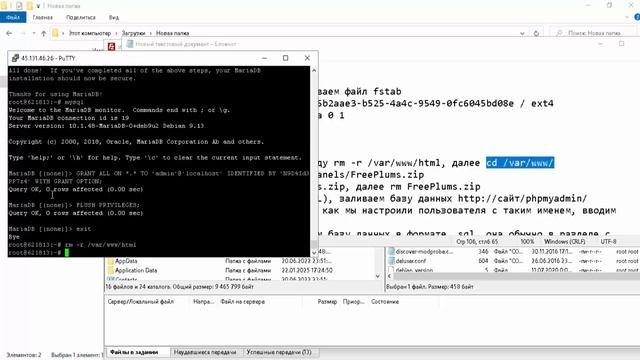
Task: Click FileZilla local list scroll down arrow
Action: click(378, 276)
